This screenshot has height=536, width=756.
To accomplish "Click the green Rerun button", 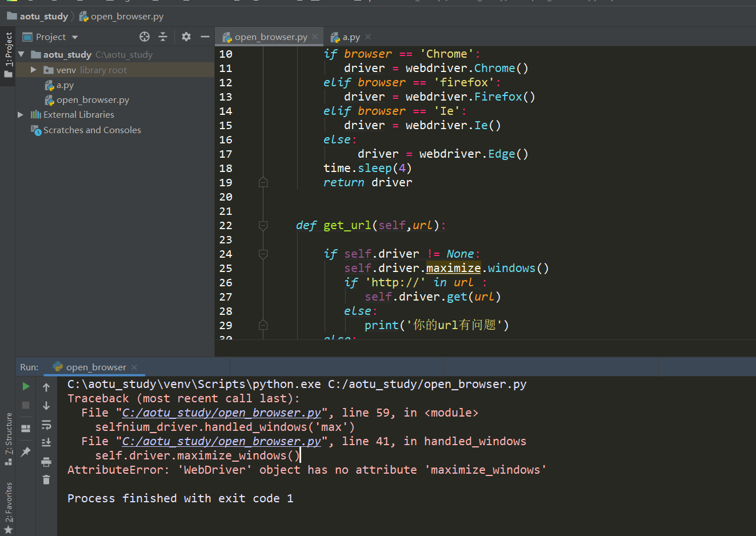I will (26, 387).
